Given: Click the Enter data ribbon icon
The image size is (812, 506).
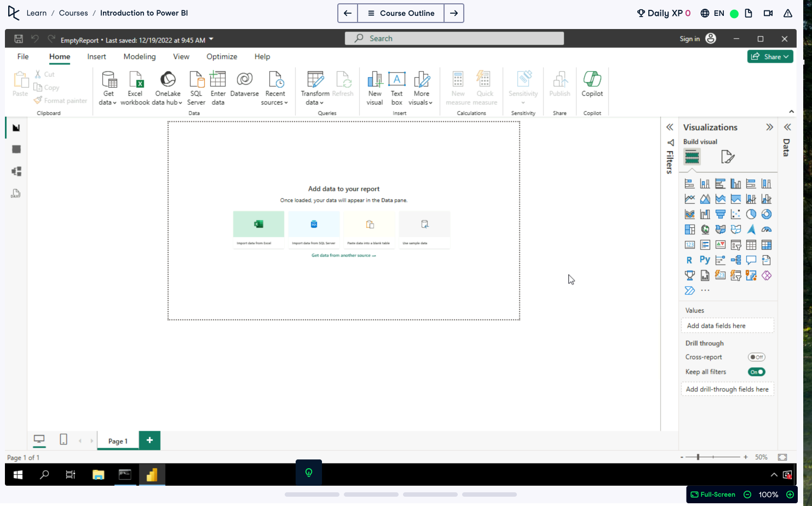Looking at the screenshot, I should pos(218,88).
